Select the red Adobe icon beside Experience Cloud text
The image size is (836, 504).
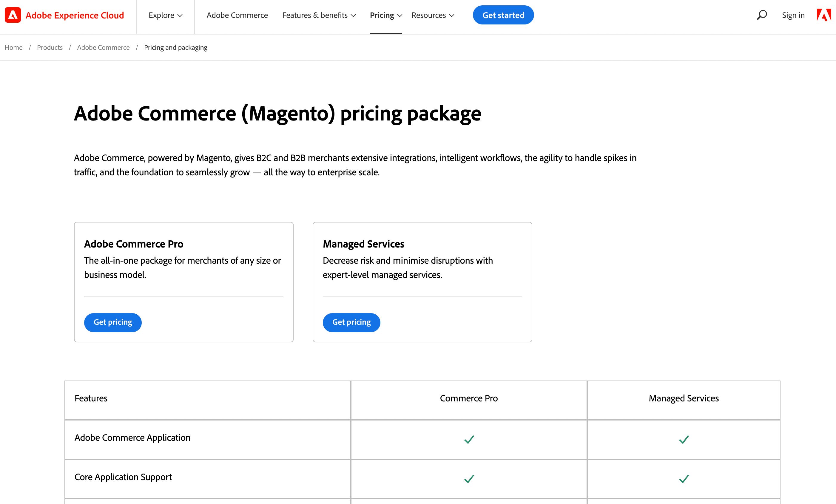tap(13, 15)
